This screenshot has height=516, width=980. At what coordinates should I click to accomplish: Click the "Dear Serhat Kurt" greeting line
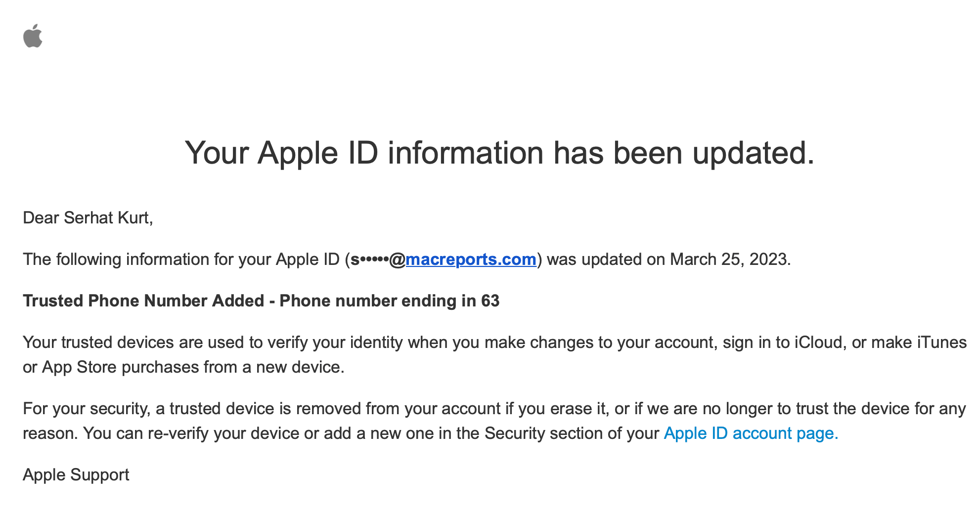[x=88, y=218]
